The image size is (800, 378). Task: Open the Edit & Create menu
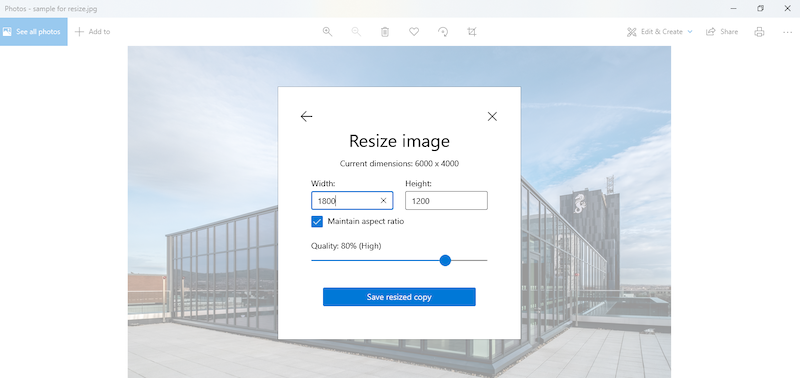pos(660,32)
